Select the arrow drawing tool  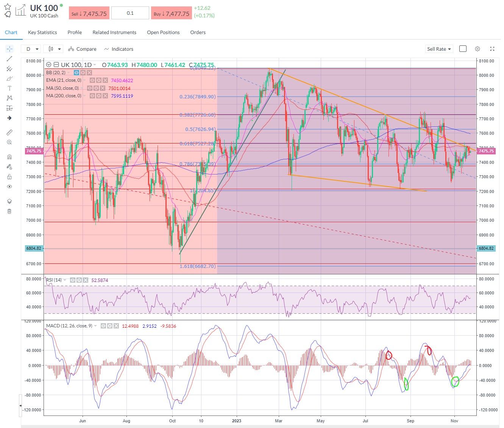pos(9,118)
